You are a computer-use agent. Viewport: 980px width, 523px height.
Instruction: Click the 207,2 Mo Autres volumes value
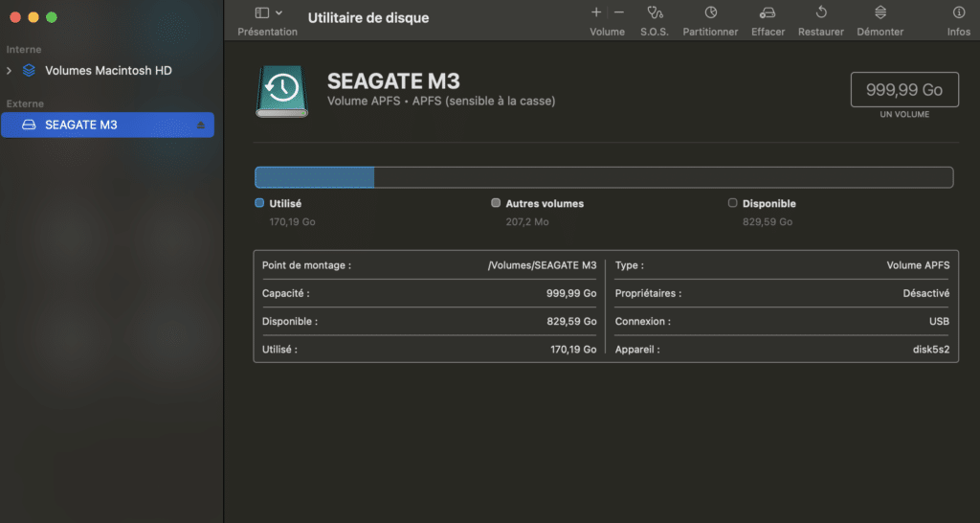pos(527,221)
